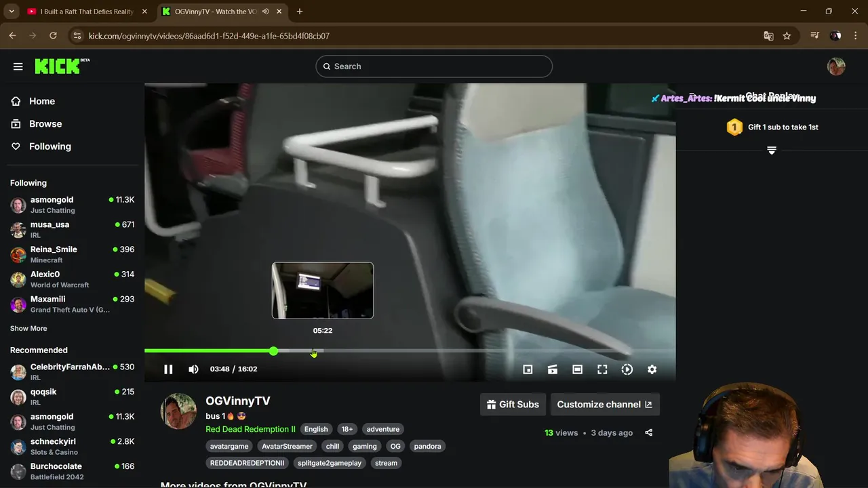Share the video via share icon

649,432
